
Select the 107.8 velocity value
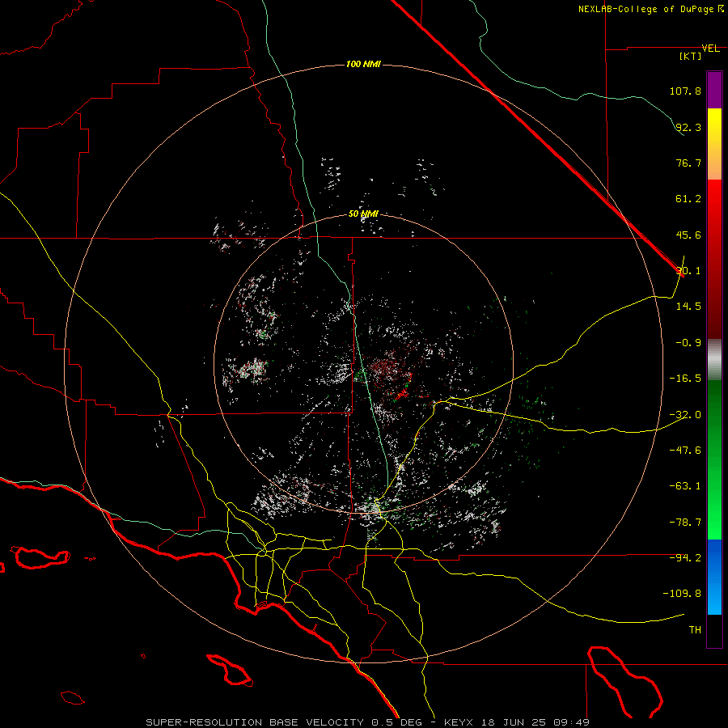[x=685, y=91]
